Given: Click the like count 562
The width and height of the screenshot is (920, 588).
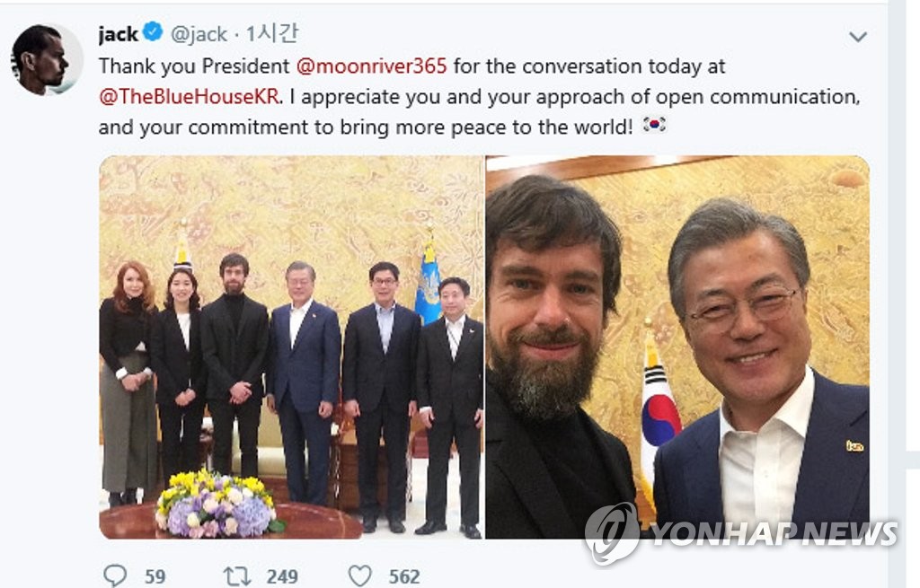Looking at the screenshot, I should click(404, 577).
